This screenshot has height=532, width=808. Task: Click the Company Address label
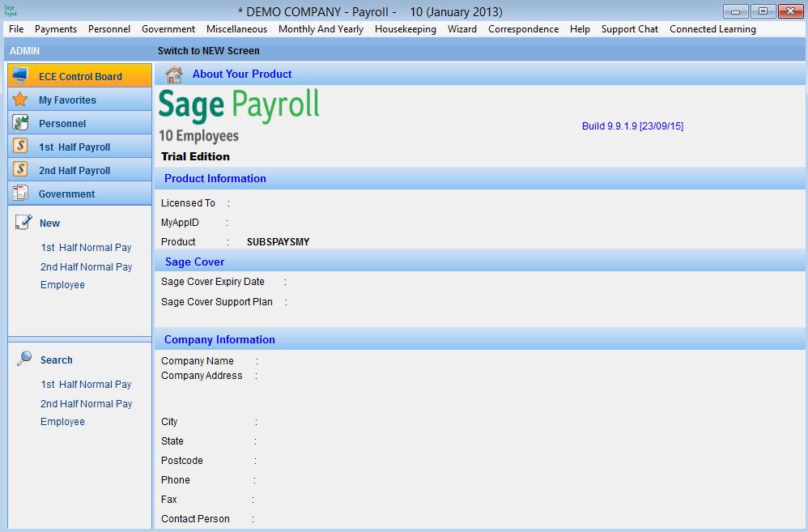tap(202, 375)
